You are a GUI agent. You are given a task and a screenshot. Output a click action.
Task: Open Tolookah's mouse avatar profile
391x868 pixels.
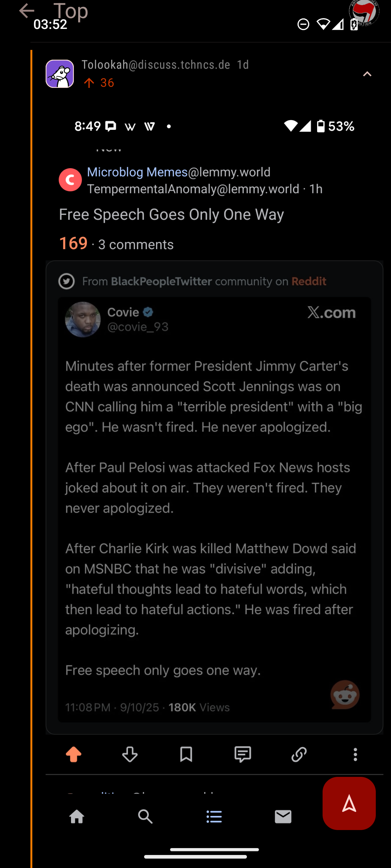click(x=60, y=74)
